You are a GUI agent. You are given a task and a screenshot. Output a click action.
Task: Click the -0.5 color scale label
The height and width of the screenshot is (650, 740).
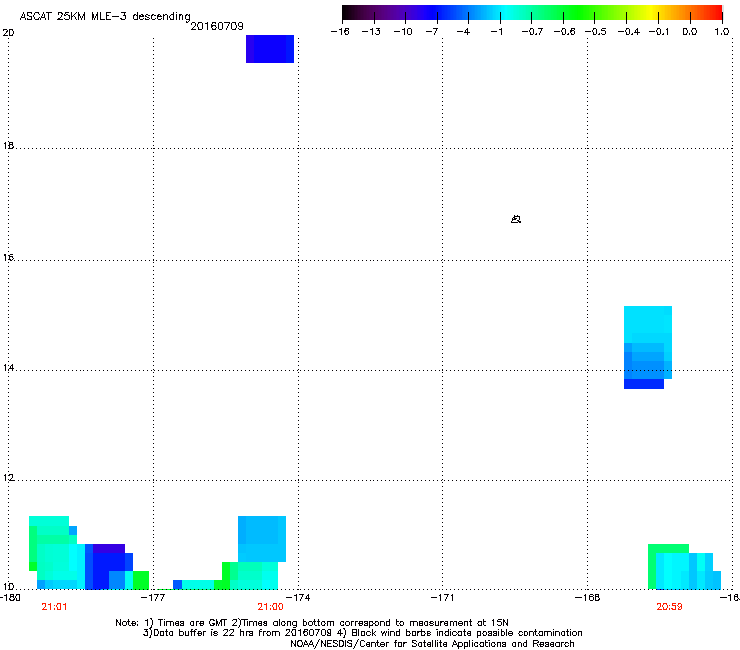pyautogui.click(x=596, y=32)
